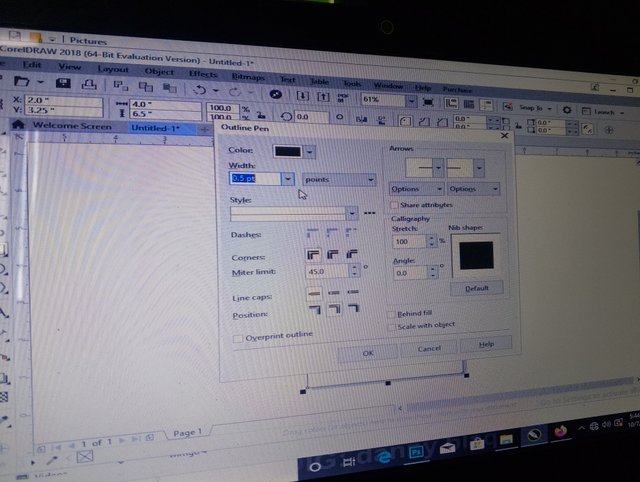
Task: Open style settings with the three-dots button
Action: 369,213
